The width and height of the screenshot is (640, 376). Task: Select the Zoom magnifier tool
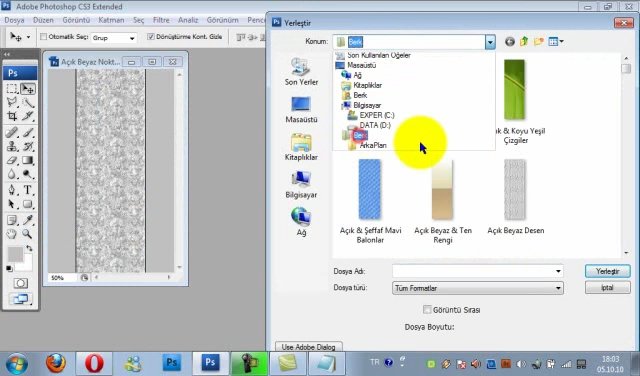pyautogui.click(x=27, y=234)
